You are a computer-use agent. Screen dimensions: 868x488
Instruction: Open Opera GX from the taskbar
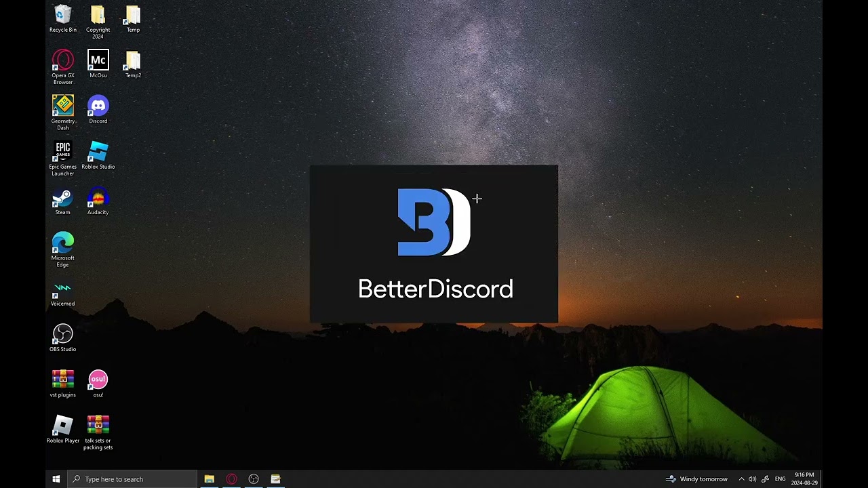231,479
